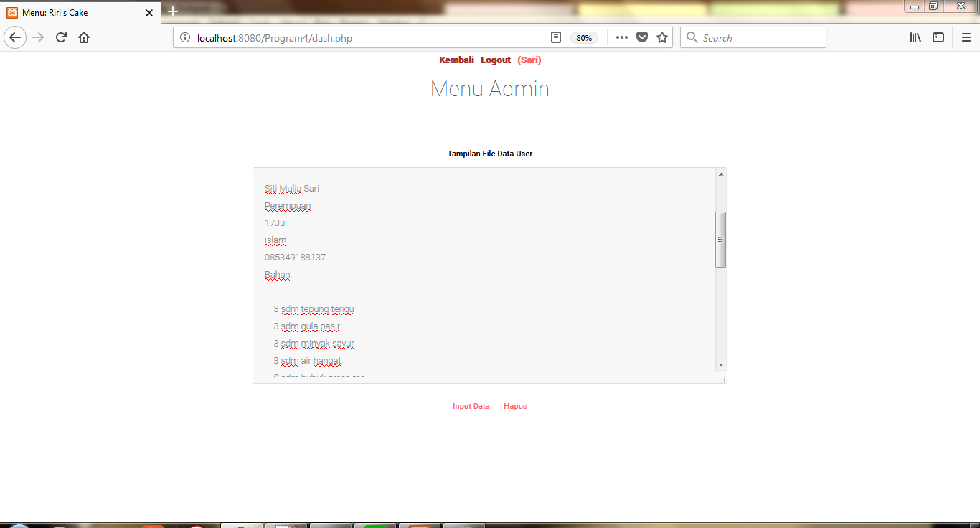The height and width of the screenshot is (528, 980).
Task: Click the Back navigation arrow
Action: point(15,37)
